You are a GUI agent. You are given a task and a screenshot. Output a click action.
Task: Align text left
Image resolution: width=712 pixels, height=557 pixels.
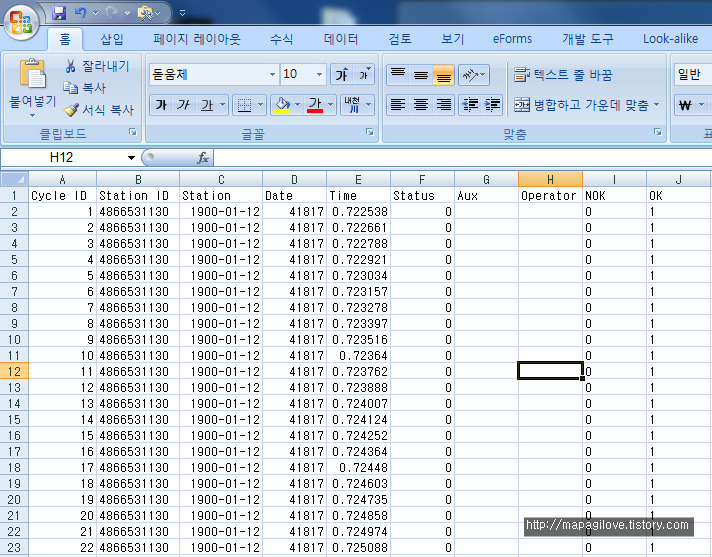(x=398, y=105)
